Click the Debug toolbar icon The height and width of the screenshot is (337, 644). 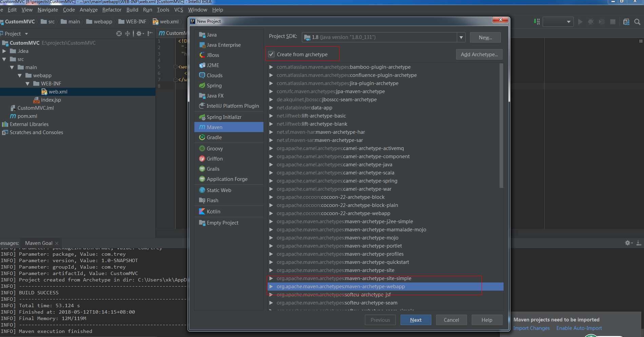591,22
